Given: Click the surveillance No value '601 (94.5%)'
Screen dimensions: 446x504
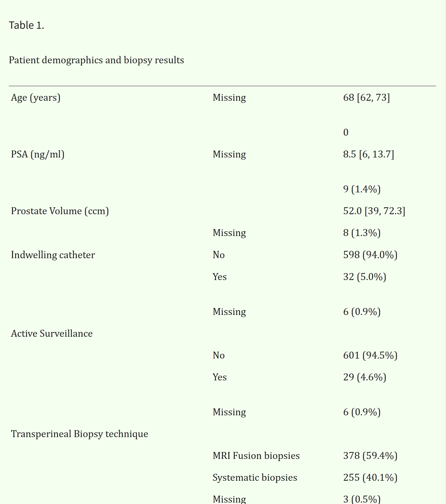Looking at the screenshot, I should [x=370, y=355].
